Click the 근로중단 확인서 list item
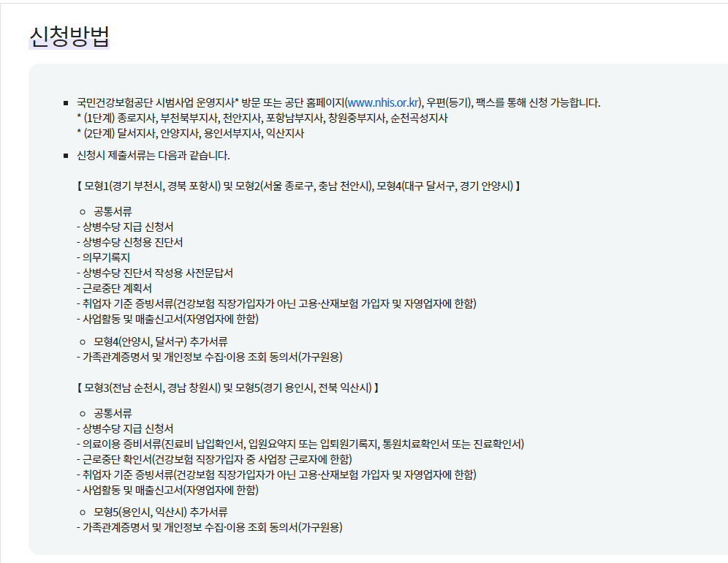Image resolution: width=728 pixels, height=563 pixels. click(214, 460)
